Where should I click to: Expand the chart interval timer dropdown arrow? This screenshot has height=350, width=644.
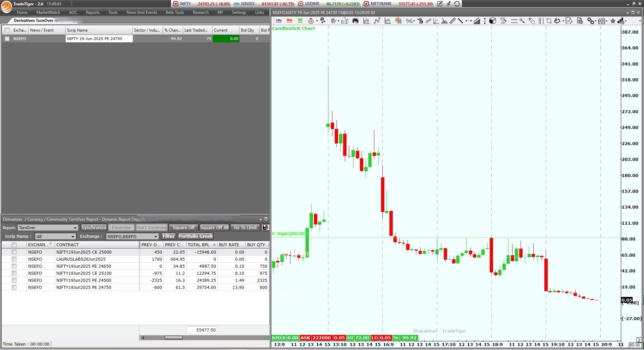pyautogui.click(x=317, y=21)
